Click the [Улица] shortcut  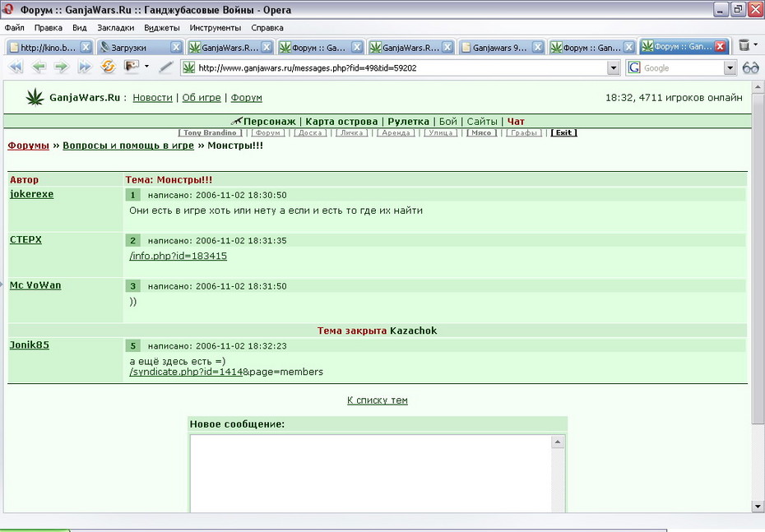(x=441, y=132)
